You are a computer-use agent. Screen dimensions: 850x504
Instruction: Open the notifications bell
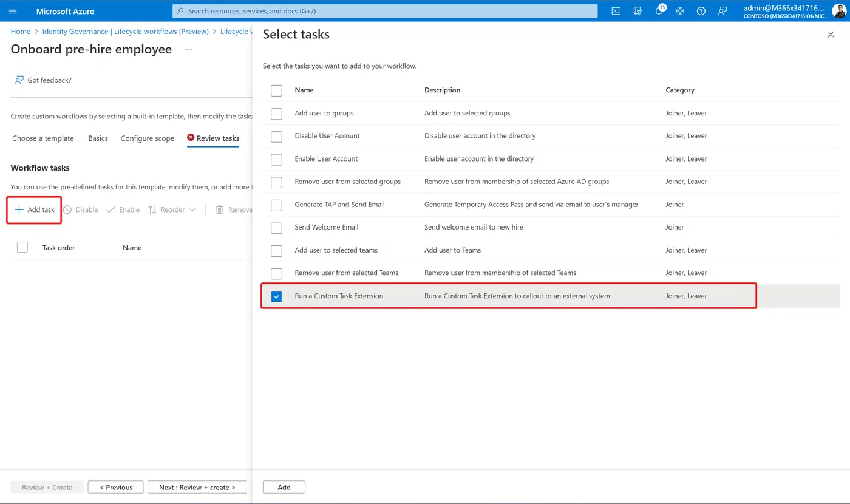[659, 11]
